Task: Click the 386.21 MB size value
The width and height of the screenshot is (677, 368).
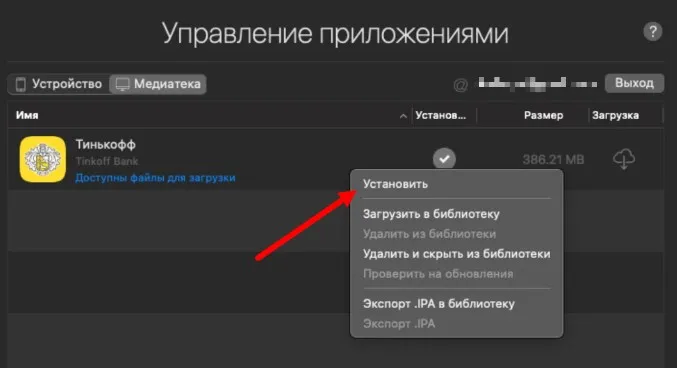Action: point(553,160)
